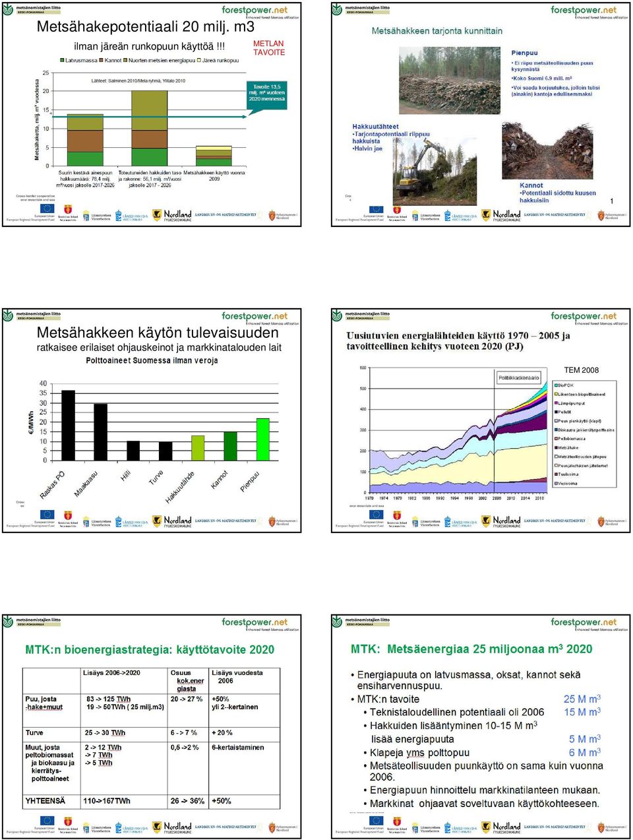
Task: Click the green 6 M m3 value
Action: pos(585,752)
